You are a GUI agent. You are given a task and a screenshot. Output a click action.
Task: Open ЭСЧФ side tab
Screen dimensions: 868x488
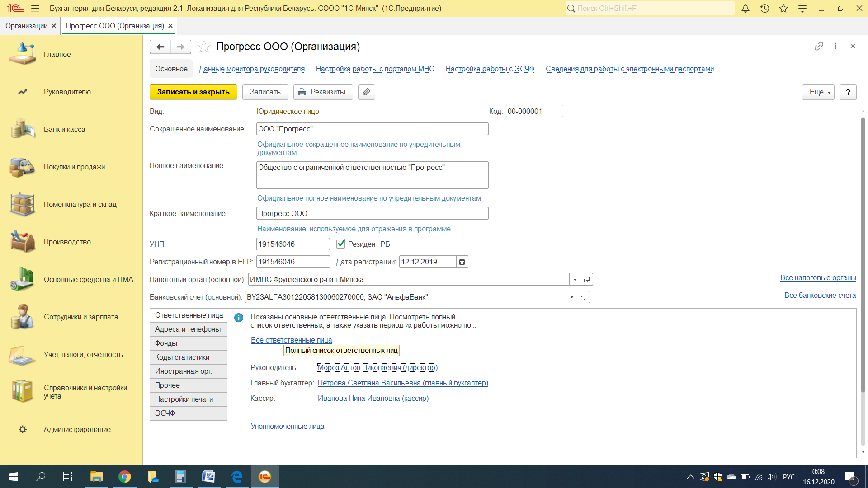188,413
